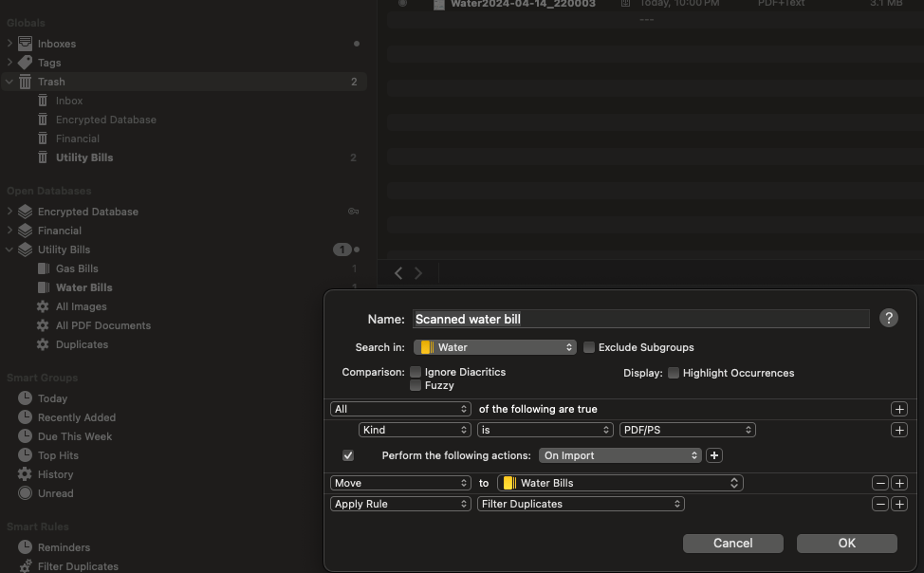The image size is (924, 573).
Task: Select the Financial trash icon
Action: 43,138
